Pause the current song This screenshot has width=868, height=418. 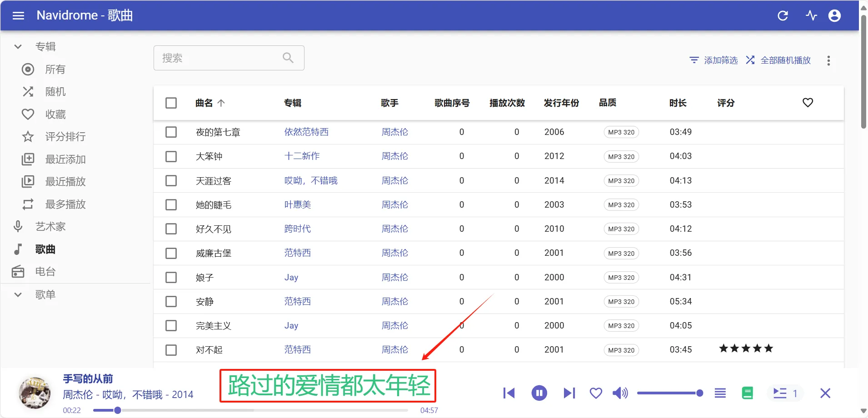pyautogui.click(x=539, y=393)
